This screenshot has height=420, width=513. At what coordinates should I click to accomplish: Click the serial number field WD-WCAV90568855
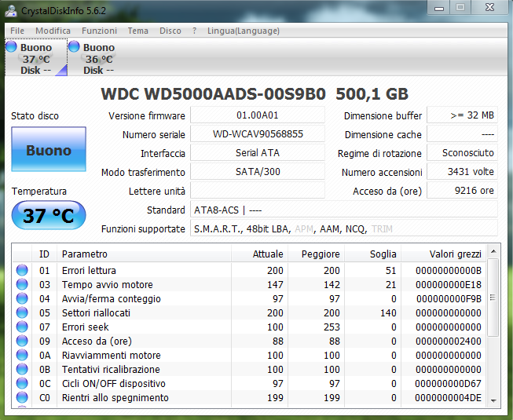tap(258, 134)
